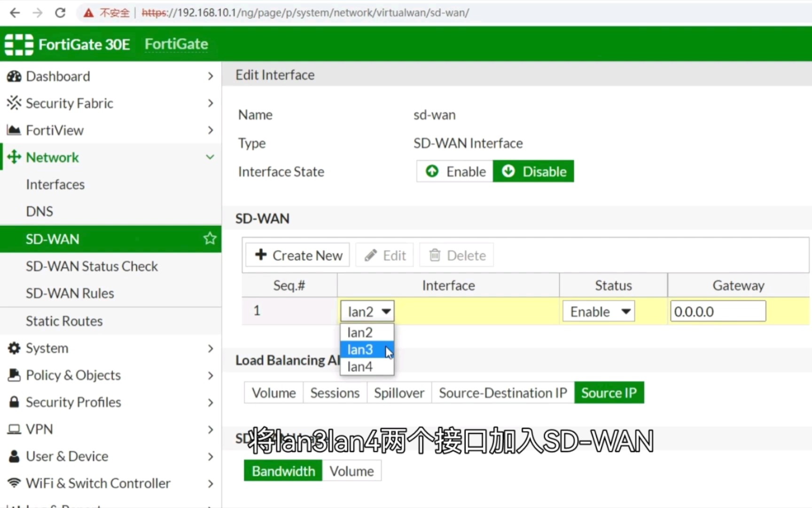Click the System gear icon
The image size is (812, 508).
(14, 348)
